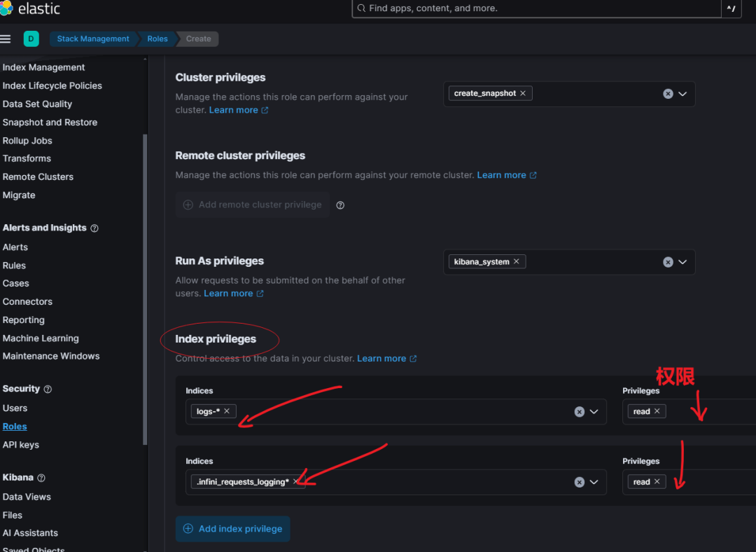Open Connectors in sidebar
The image size is (756, 552).
coord(27,302)
